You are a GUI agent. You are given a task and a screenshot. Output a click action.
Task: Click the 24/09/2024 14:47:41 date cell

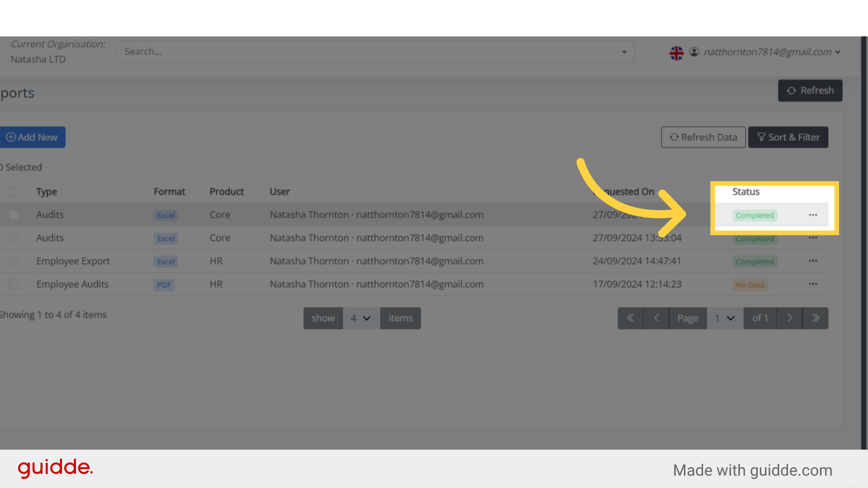click(637, 261)
